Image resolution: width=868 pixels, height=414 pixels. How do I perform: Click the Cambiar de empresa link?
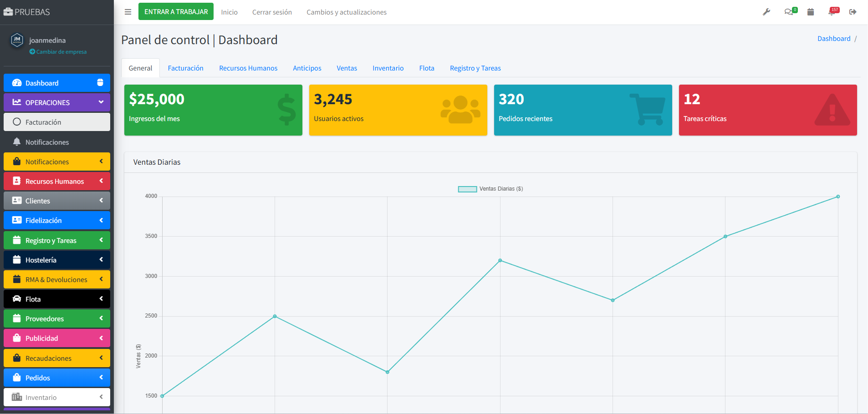61,52
